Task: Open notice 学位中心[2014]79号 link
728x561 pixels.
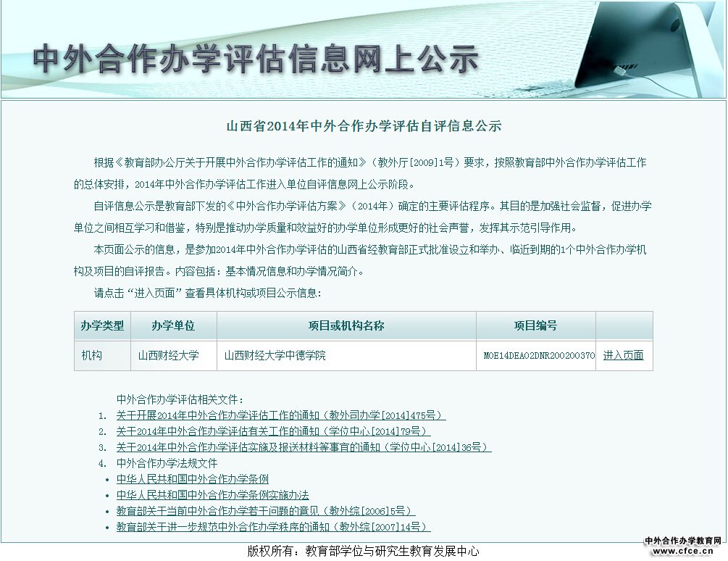Action: (x=274, y=431)
